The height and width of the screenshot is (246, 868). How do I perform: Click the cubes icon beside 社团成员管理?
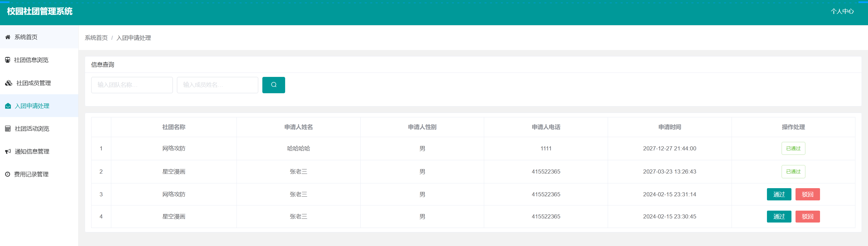click(9, 83)
